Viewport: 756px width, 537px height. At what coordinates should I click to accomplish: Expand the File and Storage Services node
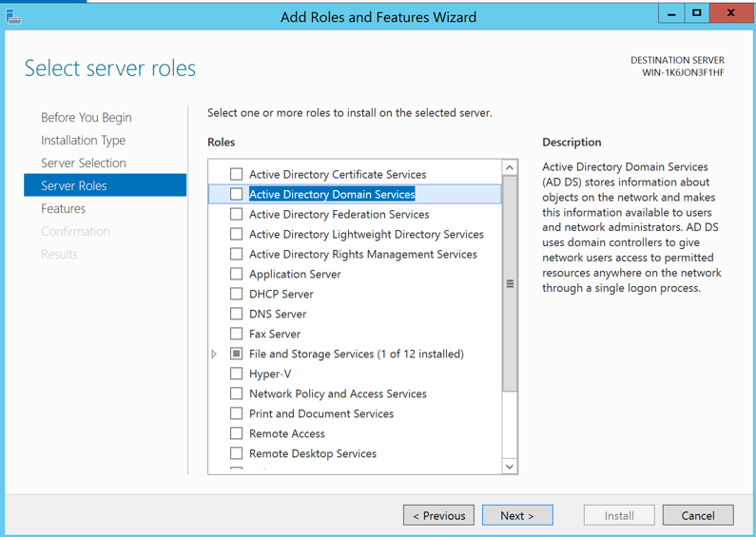(x=215, y=354)
